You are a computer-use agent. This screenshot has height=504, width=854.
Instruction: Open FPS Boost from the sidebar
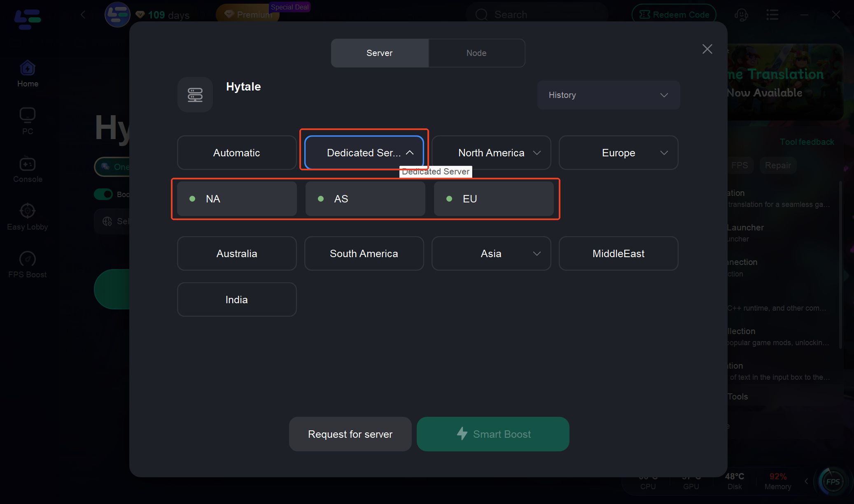click(x=27, y=264)
